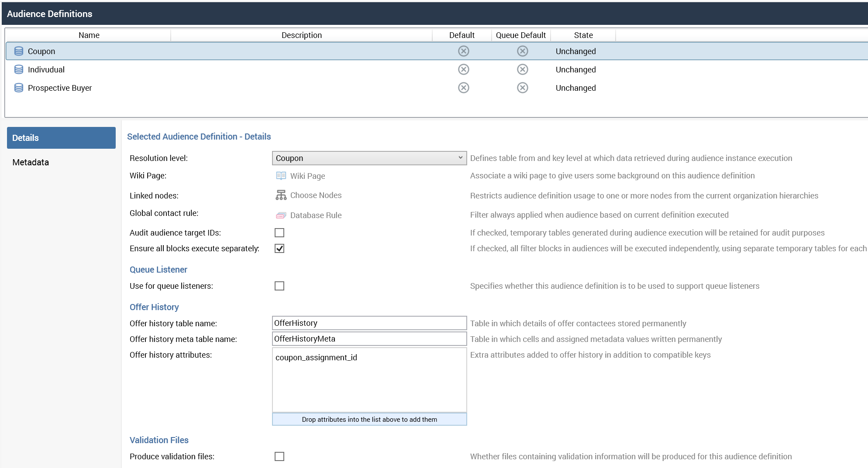The height and width of the screenshot is (468, 868).
Task: Switch to the Metadata tab
Action: (x=31, y=162)
